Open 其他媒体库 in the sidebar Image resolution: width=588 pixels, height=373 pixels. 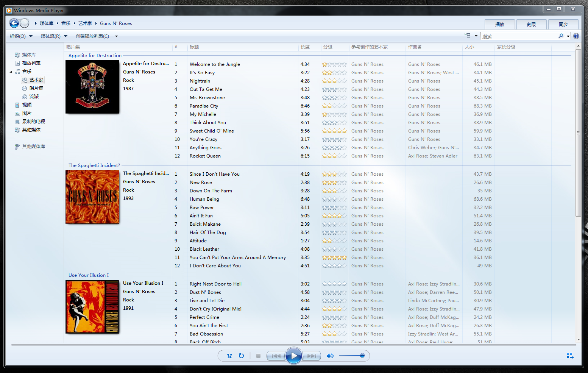click(33, 147)
